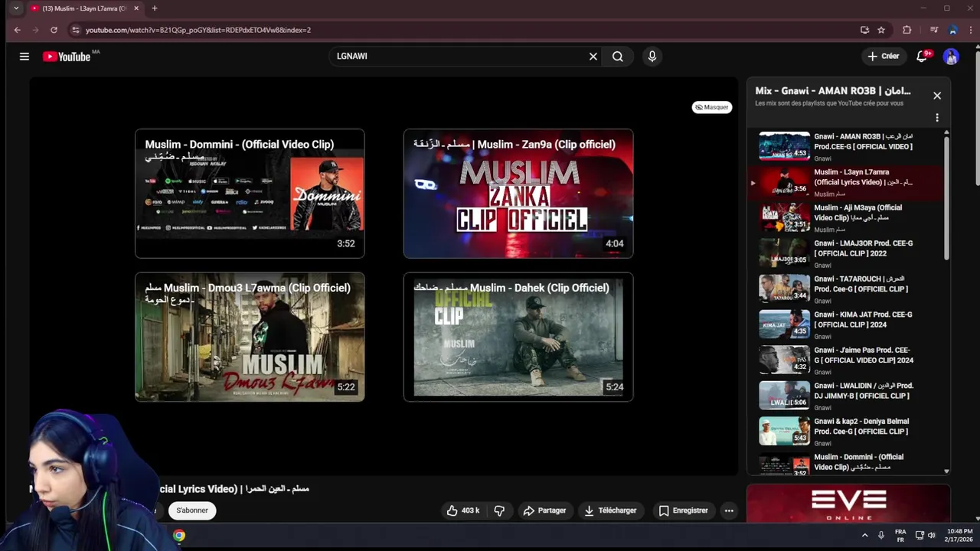
Task: Go back with the browser back arrow
Action: 17,30
